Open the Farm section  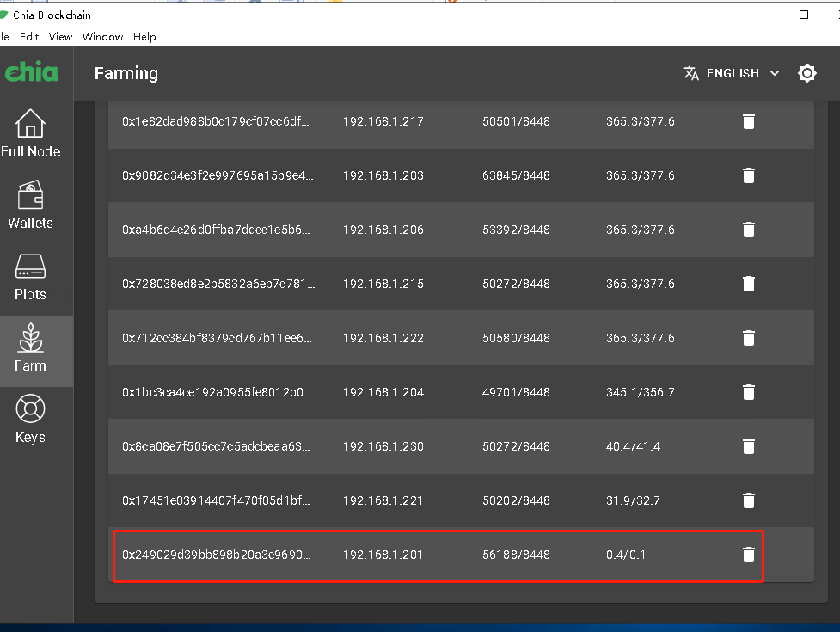click(x=31, y=351)
